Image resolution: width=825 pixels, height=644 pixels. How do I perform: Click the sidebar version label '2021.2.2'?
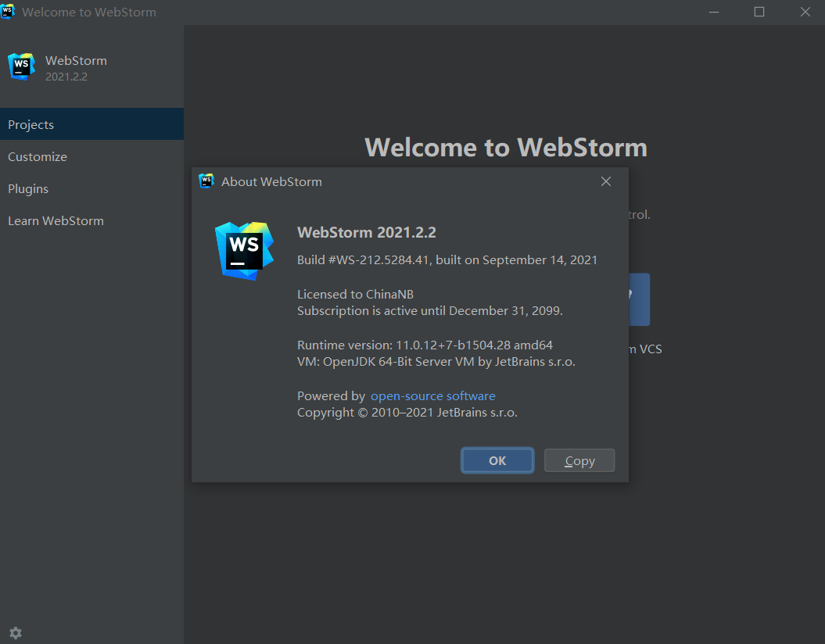66,77
